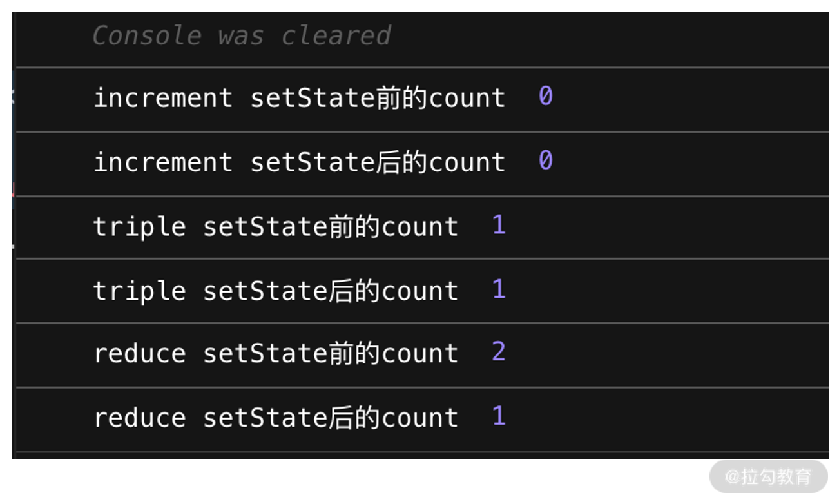Select the "triple setState后的count" log text
Image resolution: width=839 pixels, height=504 pixels.
[275, 291]
